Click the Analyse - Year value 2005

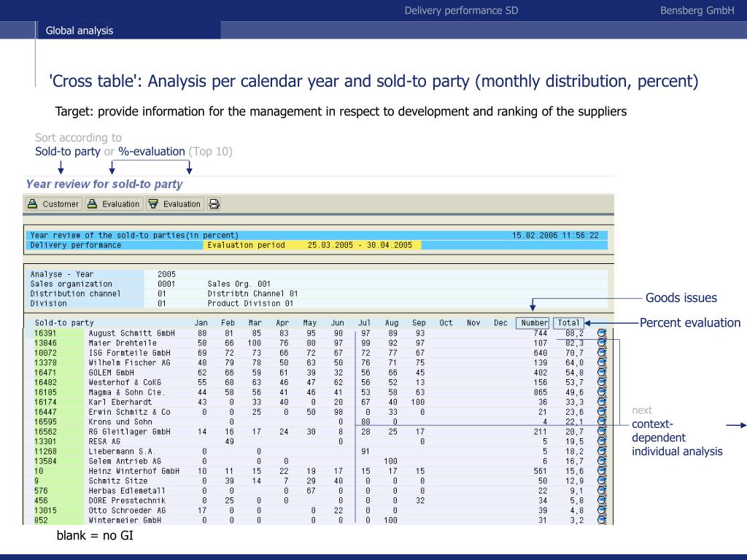point(166,274)
